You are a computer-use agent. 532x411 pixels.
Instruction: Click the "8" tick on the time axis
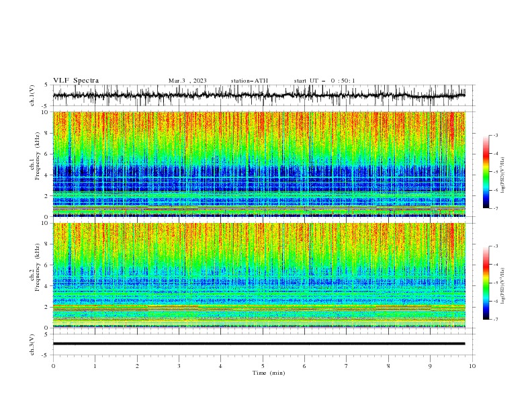pyautogui.click(x=388, y=366)
